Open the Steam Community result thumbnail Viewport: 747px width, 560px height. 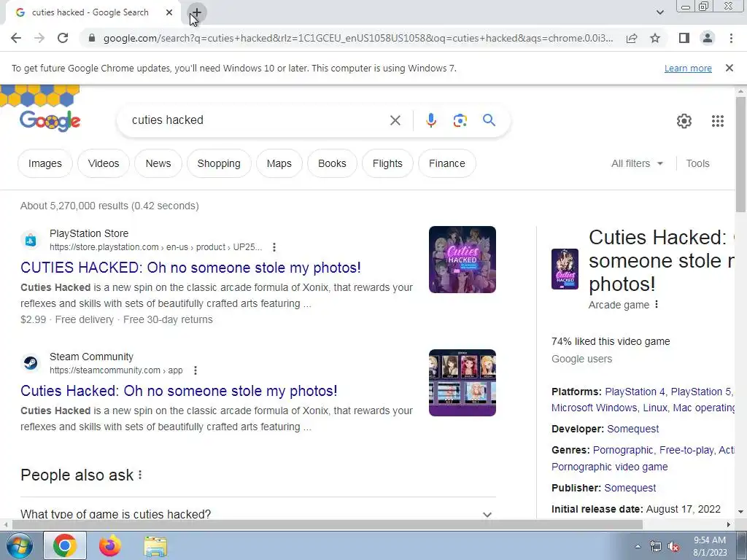point(462,383)
